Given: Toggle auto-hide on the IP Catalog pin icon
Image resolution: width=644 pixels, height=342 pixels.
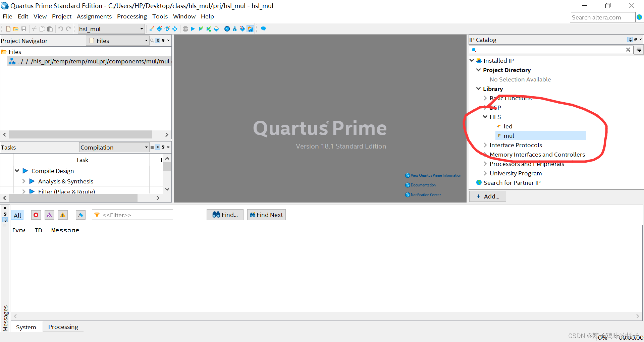Looking at the screenshot, I should pos(630,40).
